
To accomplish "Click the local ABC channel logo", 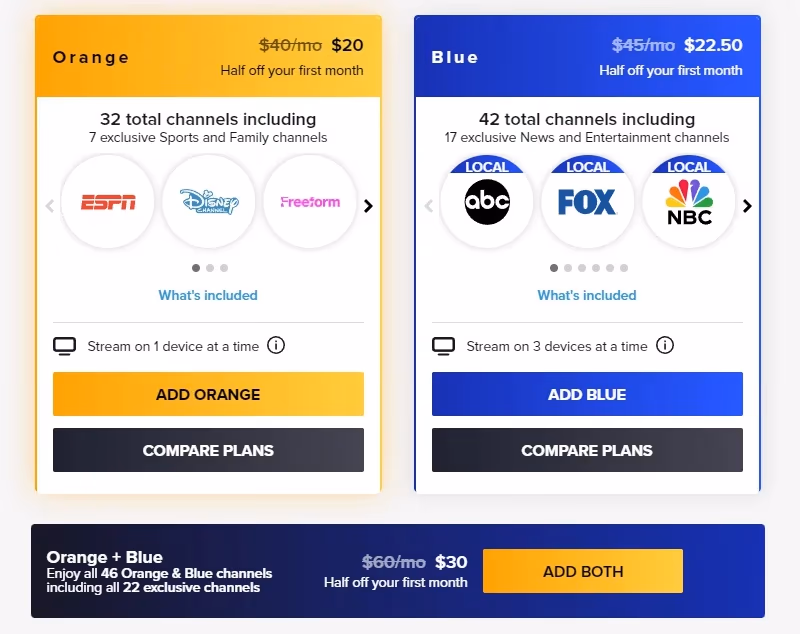I will point(487,202).
